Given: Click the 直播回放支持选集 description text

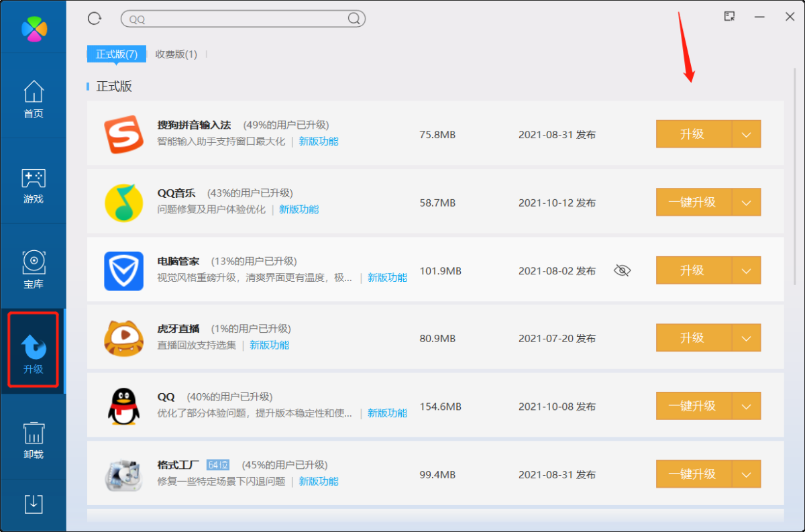Looking at the screenshot, I should [197, 345].
